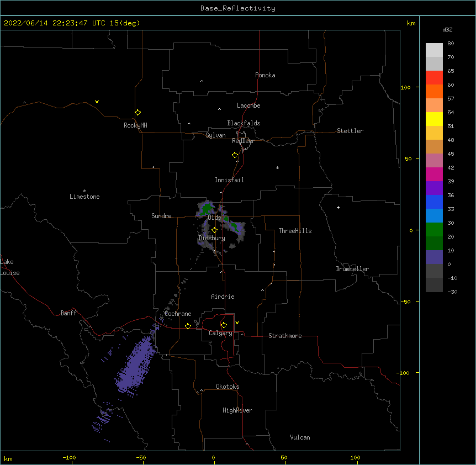Click the light gray 80 dBZ legend swatch
The width and height of the screenshot is (476, 465).
coord(434,50)
